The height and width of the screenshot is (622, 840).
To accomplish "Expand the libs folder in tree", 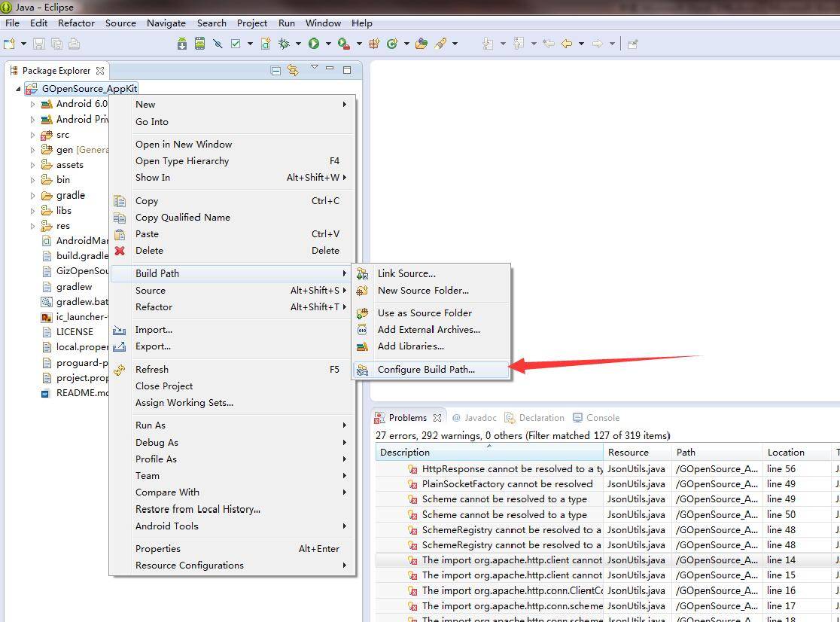I will [32, 211].
